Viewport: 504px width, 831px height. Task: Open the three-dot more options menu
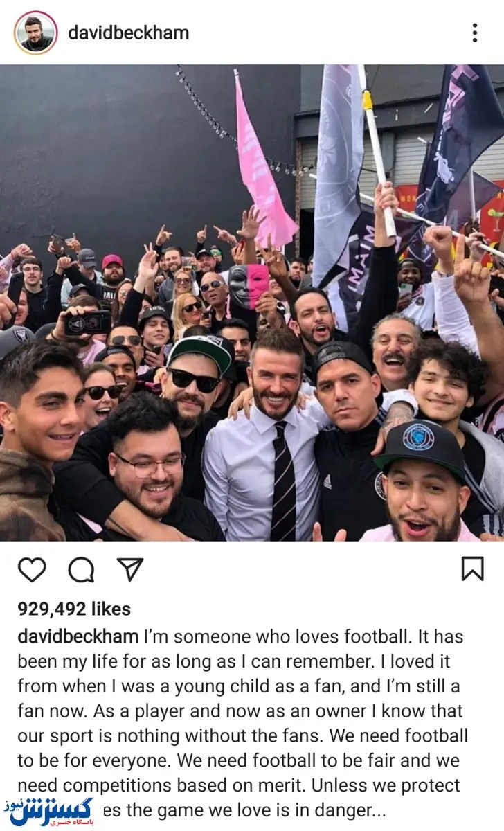point(474,33)
